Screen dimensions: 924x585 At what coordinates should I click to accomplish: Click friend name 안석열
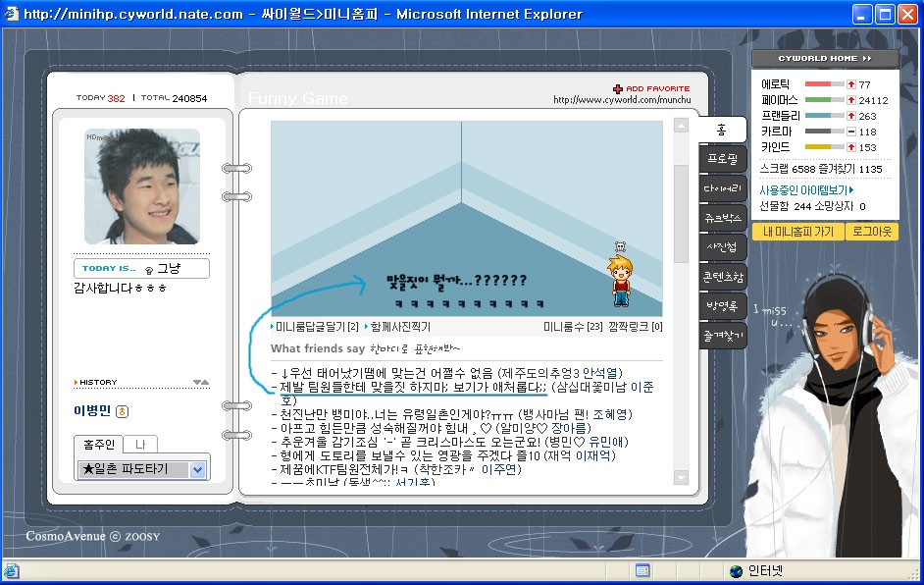[x=600, y=373]
